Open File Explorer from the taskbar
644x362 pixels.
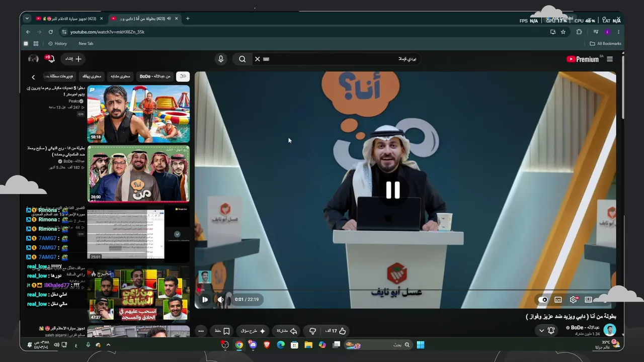[x=308, y=344]
